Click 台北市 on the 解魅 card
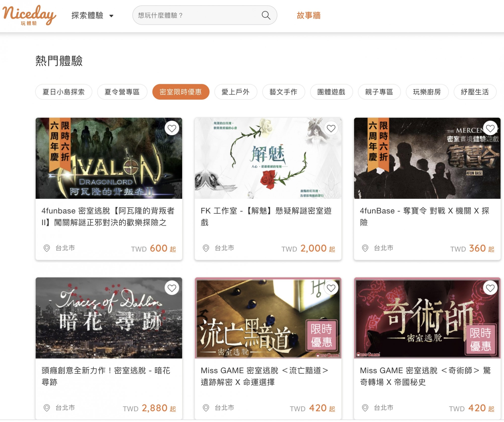This screenshot has width=504, height=422. 224,248
